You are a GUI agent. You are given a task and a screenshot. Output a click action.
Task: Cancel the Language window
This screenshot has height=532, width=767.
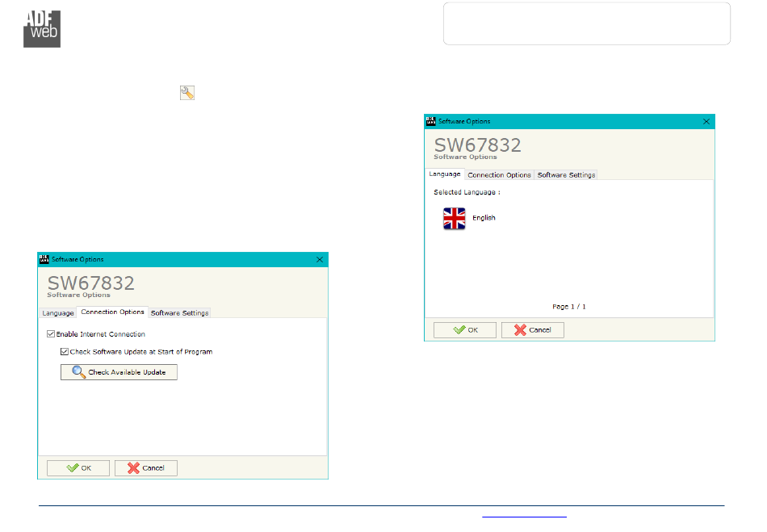coord(533,330)
